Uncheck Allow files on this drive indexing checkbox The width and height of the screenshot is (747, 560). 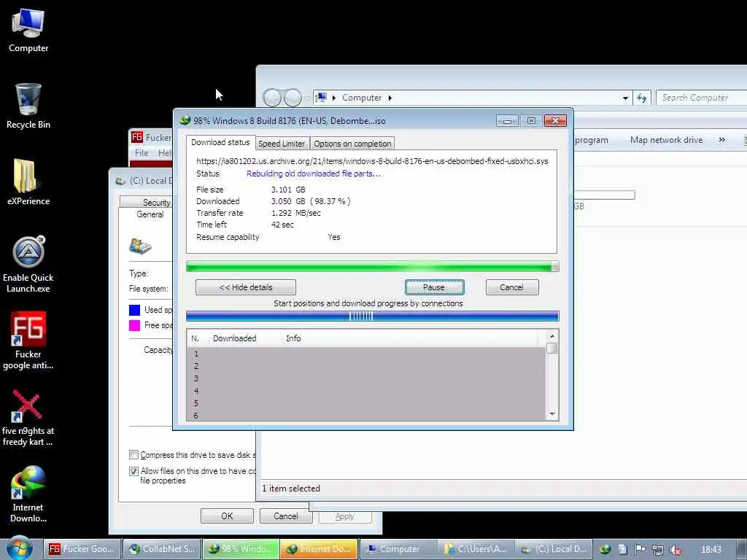[134, 471]
